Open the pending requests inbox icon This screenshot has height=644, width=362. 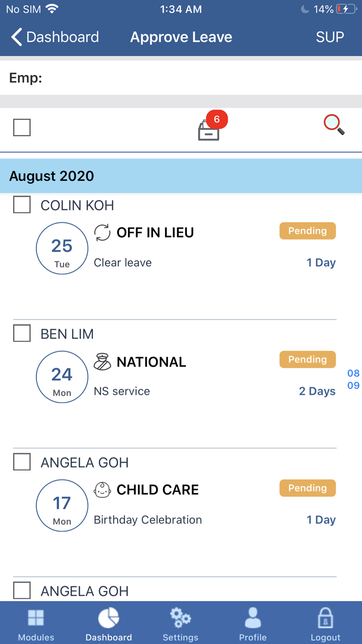tap(209, 130)
